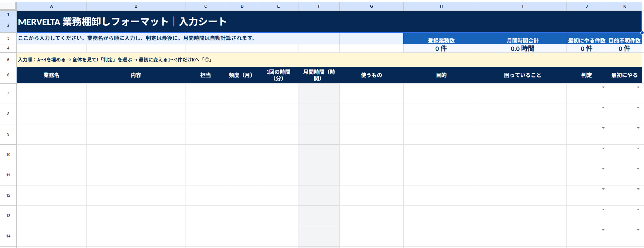
Task: Click the 判定 table header
Action: coord(587,75)
